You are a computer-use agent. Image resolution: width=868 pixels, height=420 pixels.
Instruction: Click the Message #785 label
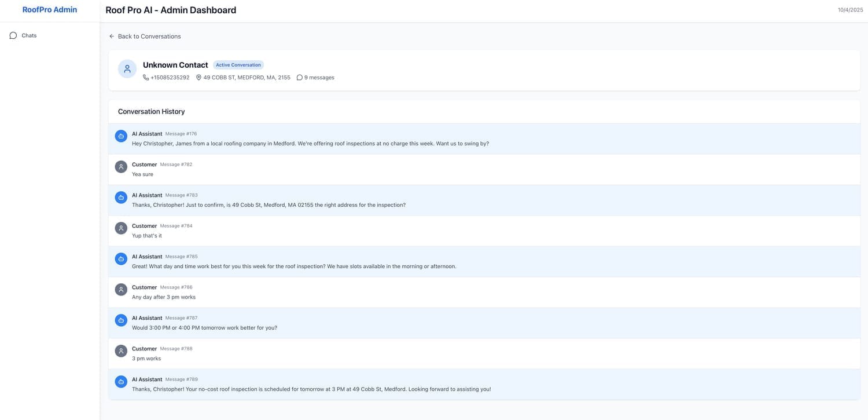tap(181, 257)
